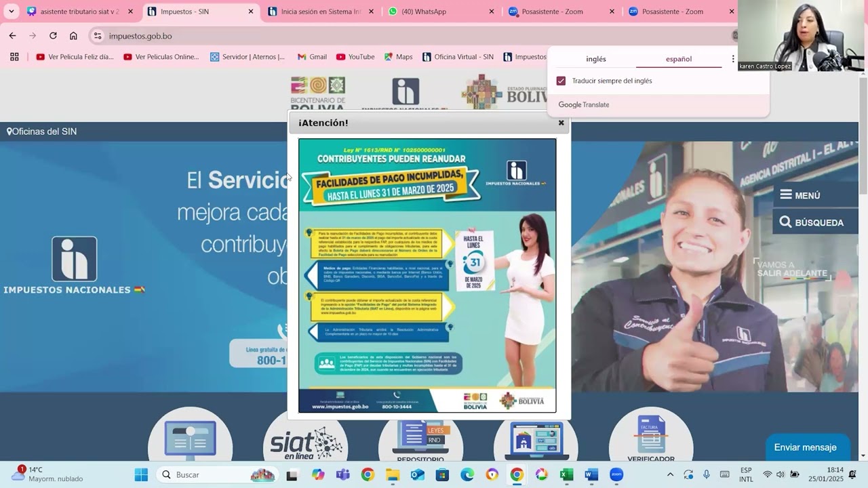View site information icon in address bar
The height and width of the screenshot is (488, 868).
pyautogui.click(x=97, y=36)
